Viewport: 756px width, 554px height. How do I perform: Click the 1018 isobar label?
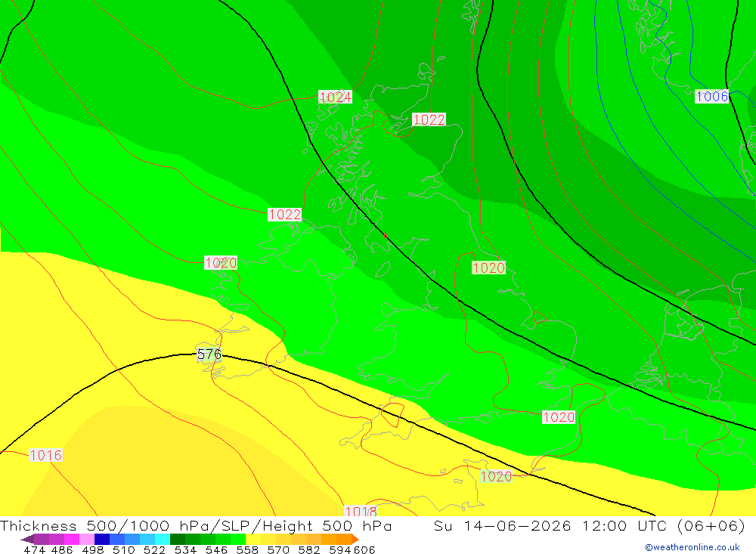361,511
